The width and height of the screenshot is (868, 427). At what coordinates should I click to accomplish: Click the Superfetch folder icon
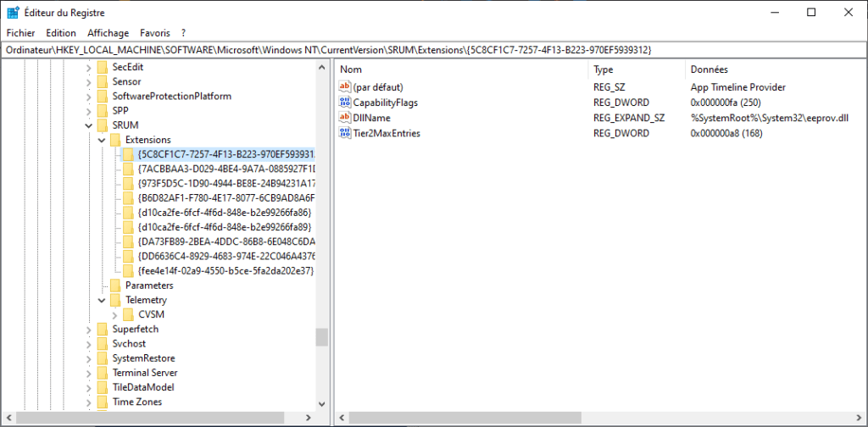[x=103, y=329]
